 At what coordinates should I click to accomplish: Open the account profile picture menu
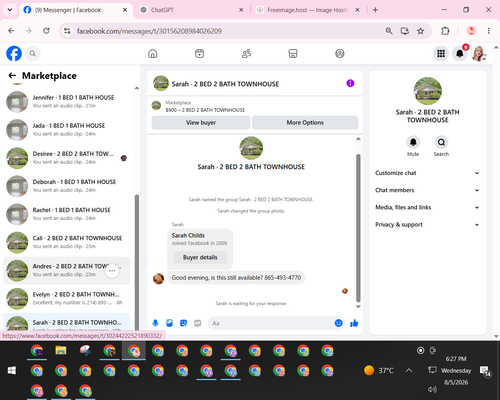coord(478,53)
